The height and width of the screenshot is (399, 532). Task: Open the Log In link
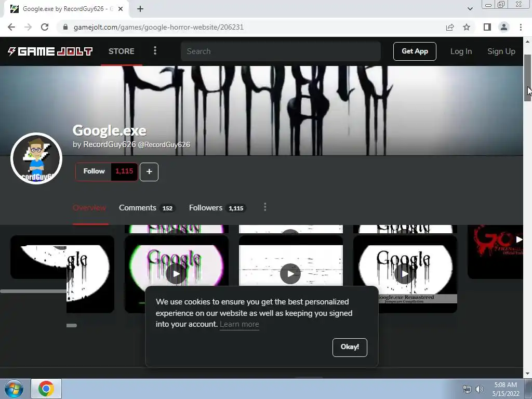click(x=461, y=51)
